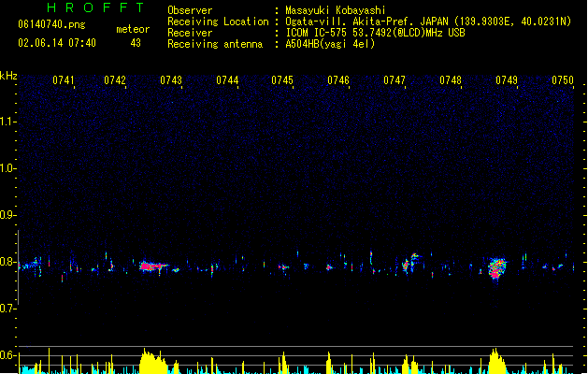Click the timestamp 02.06.14 07:40

[57, 43]
